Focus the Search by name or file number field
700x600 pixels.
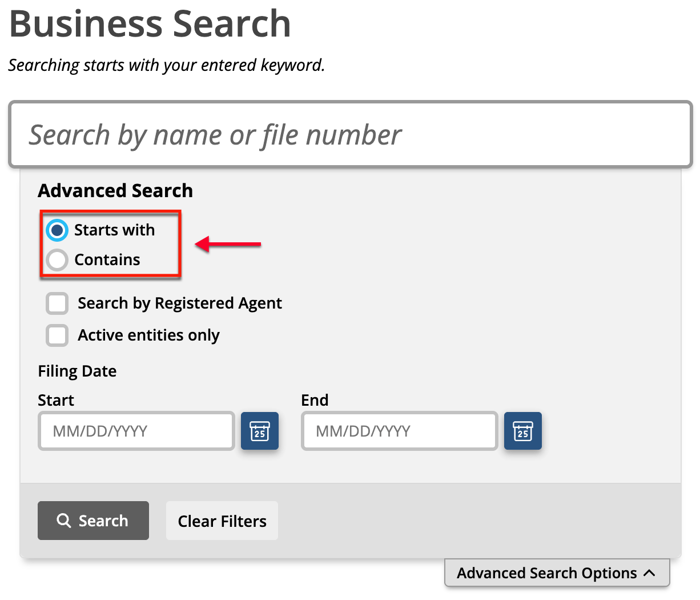(x=351, y=135)
